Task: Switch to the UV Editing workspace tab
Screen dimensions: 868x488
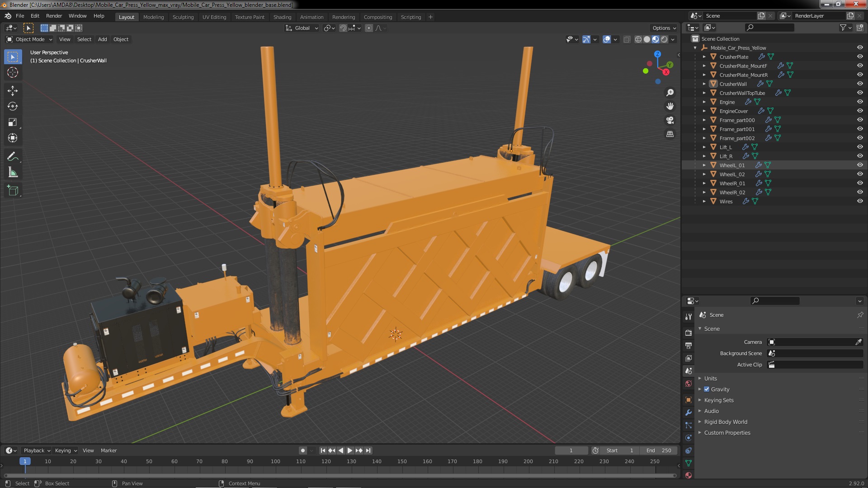Action: click(x=214, y=17)
